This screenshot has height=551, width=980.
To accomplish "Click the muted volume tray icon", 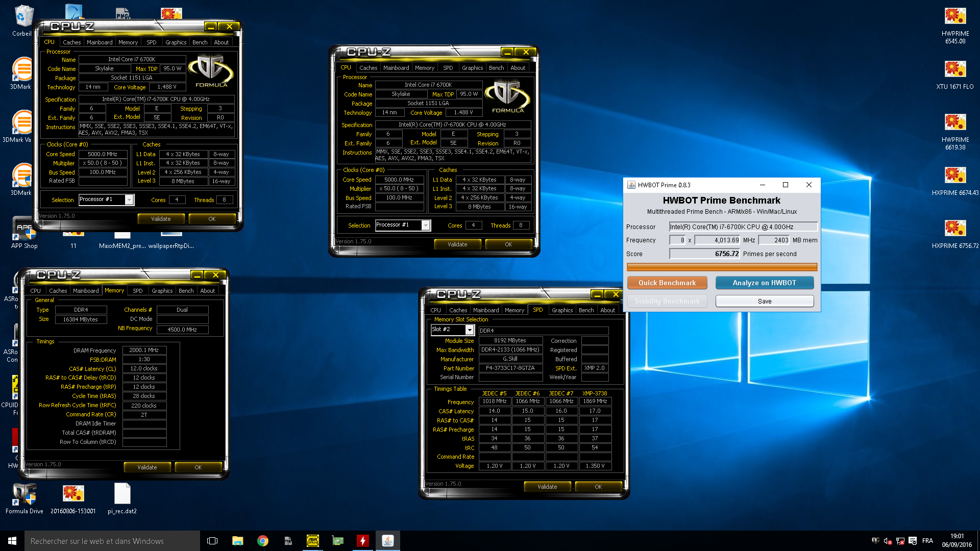I will [888, 541].
